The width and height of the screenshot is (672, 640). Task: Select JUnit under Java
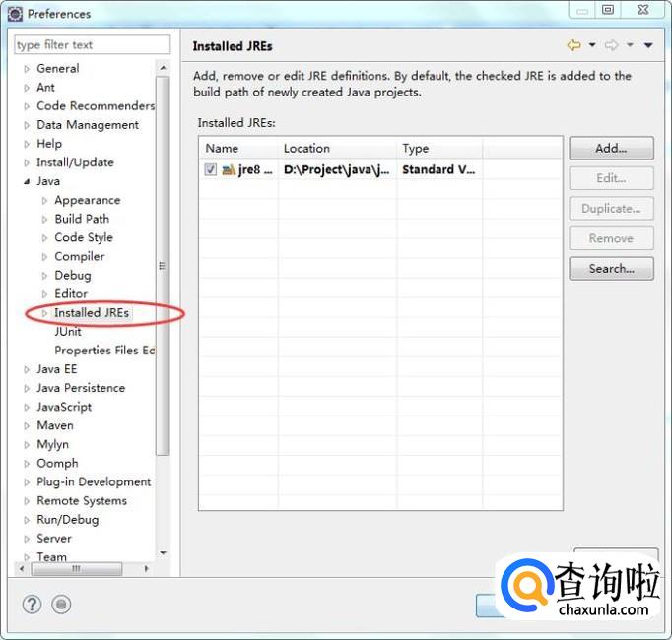68,332
